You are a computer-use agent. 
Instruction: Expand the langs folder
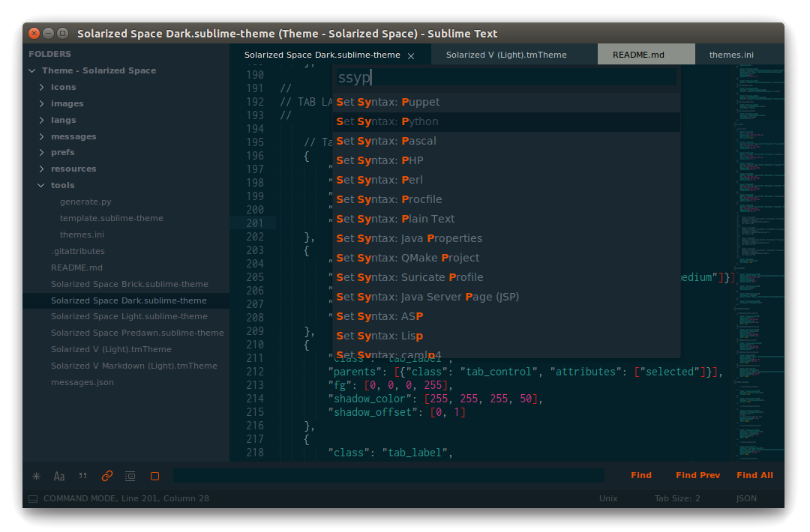41,120
